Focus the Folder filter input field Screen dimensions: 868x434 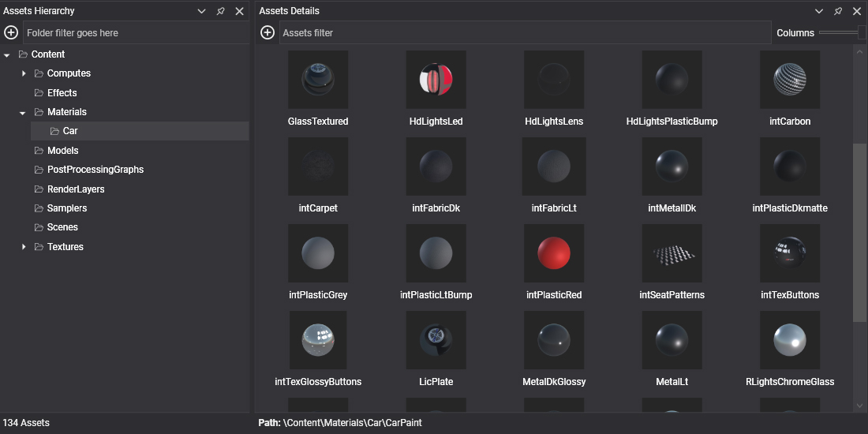point(136,32)
